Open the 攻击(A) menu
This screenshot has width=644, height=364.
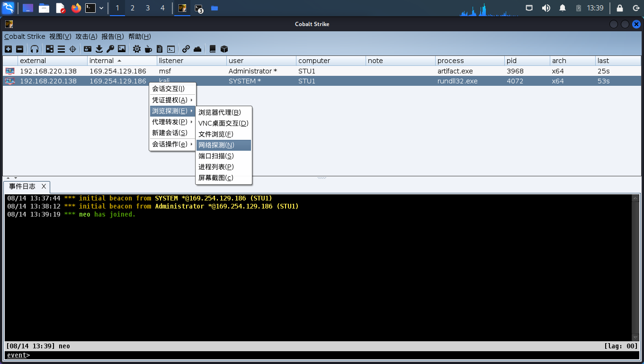87,36
